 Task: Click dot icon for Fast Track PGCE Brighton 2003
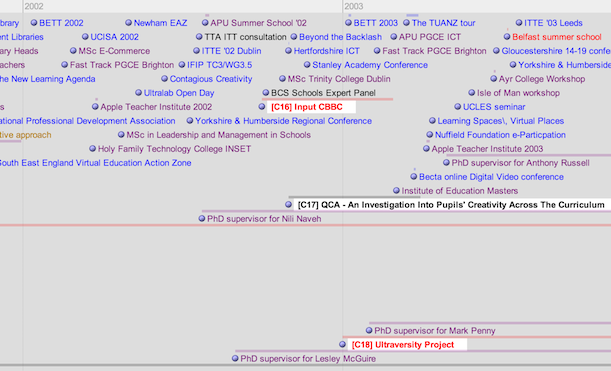pos(377,51)
